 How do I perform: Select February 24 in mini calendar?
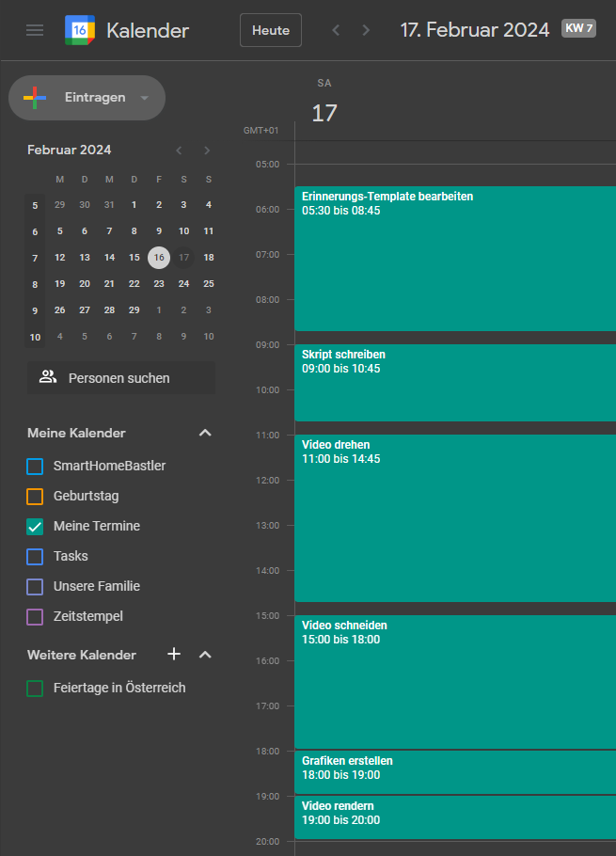point(184,283)
